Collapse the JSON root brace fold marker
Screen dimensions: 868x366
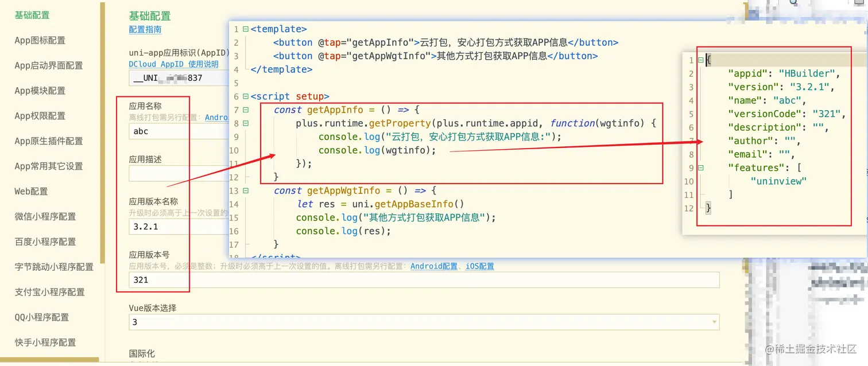click(700, 60)
